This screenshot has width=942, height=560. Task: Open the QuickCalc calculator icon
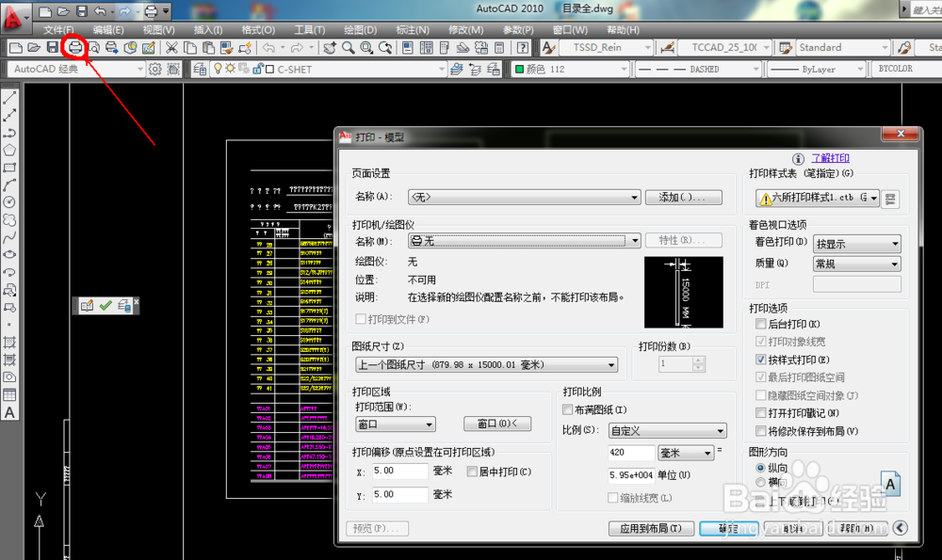point(499,47)
